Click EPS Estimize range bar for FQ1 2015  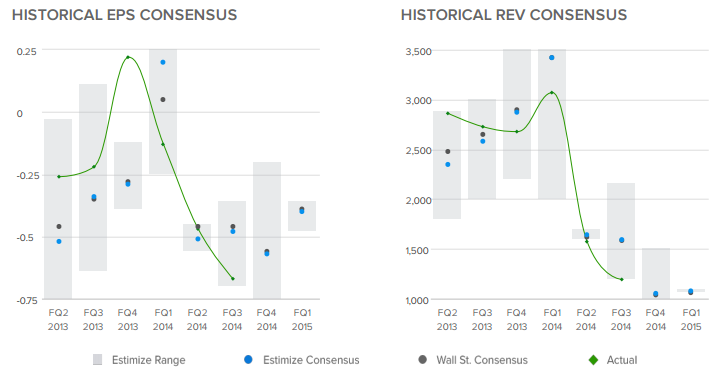(302, 216)
